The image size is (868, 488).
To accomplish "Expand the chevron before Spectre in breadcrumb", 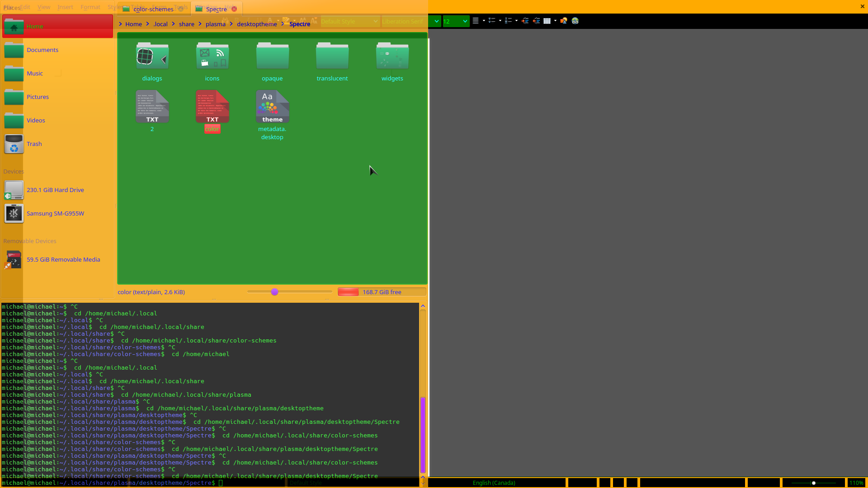I will (283, 24).
